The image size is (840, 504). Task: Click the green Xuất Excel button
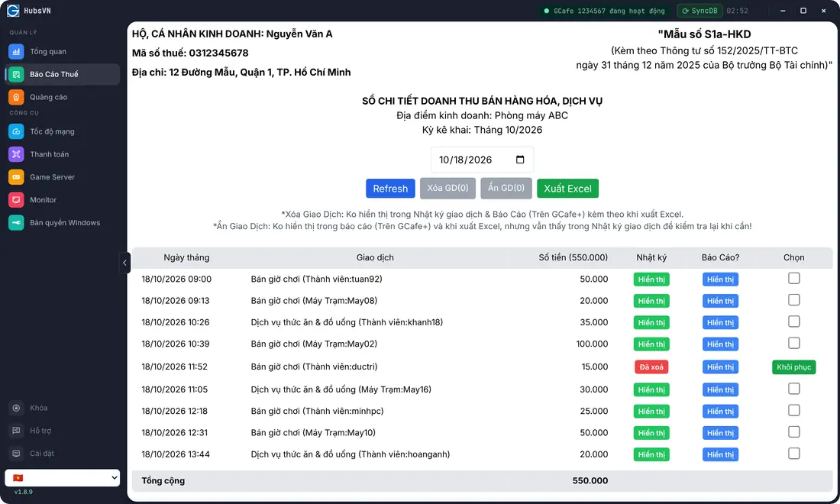pyautogui.click(x=568, y=189)
